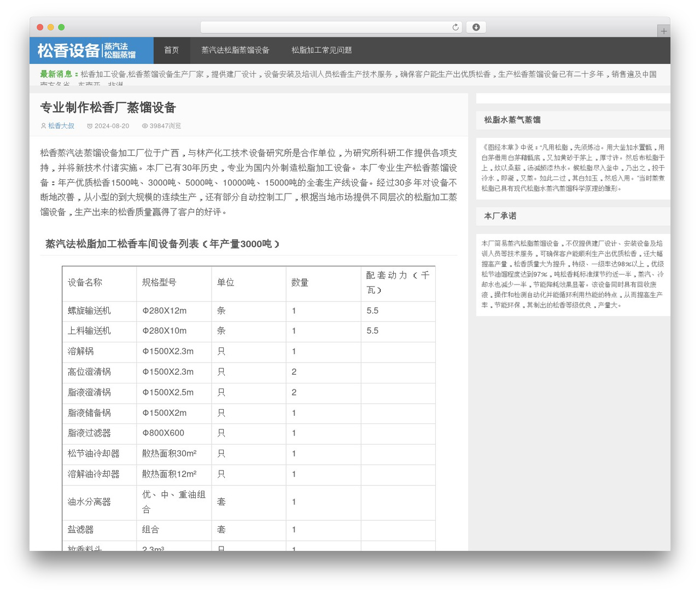Select the 溶解油冷却器 table cell

click(x=100, y=475)
